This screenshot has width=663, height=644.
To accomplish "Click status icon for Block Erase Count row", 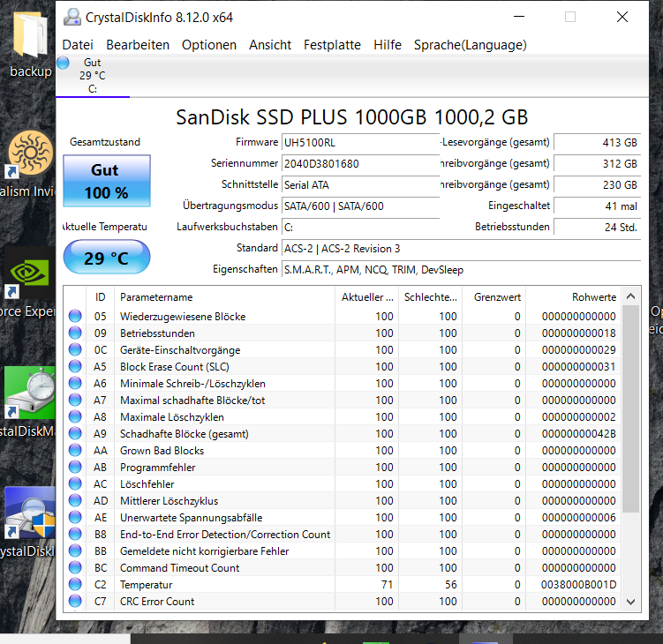I will (75, 366).
